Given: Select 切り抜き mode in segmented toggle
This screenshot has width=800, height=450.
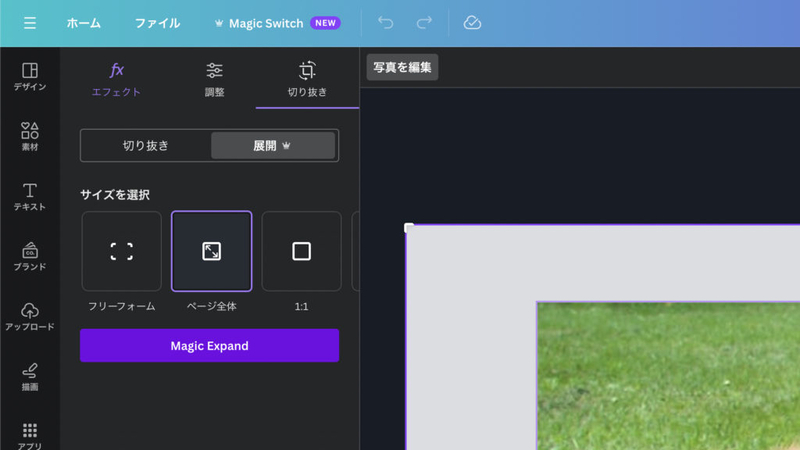Looking at the screenshot, I should pyautogui.click(x=145, y=145).
